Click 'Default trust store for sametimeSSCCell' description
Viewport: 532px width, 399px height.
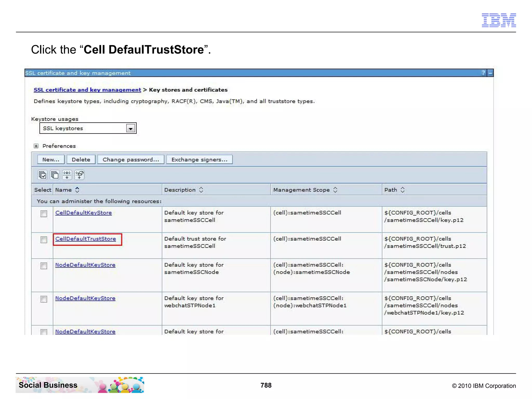tap(195, 242)
